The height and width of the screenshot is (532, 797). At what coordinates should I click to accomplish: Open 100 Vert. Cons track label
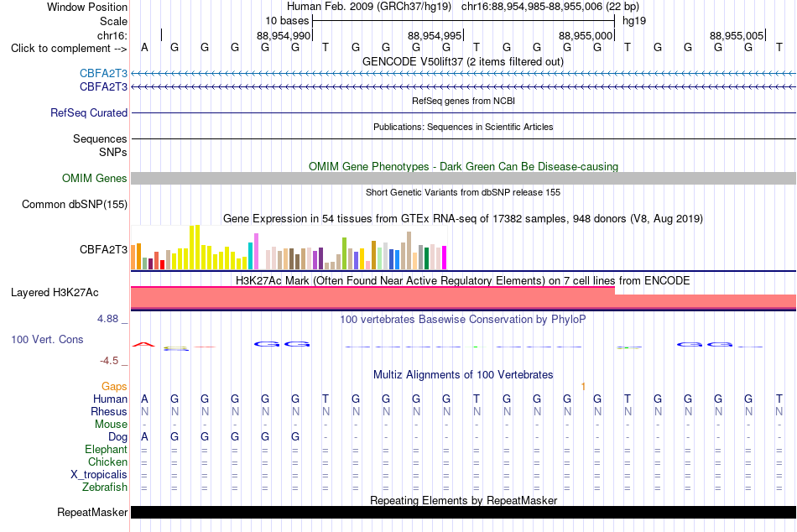(x=47, y=339)
